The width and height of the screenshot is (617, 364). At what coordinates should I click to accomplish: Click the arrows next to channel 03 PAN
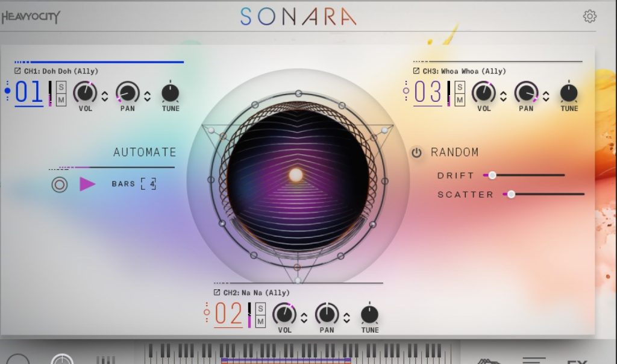tap(546, 96)
